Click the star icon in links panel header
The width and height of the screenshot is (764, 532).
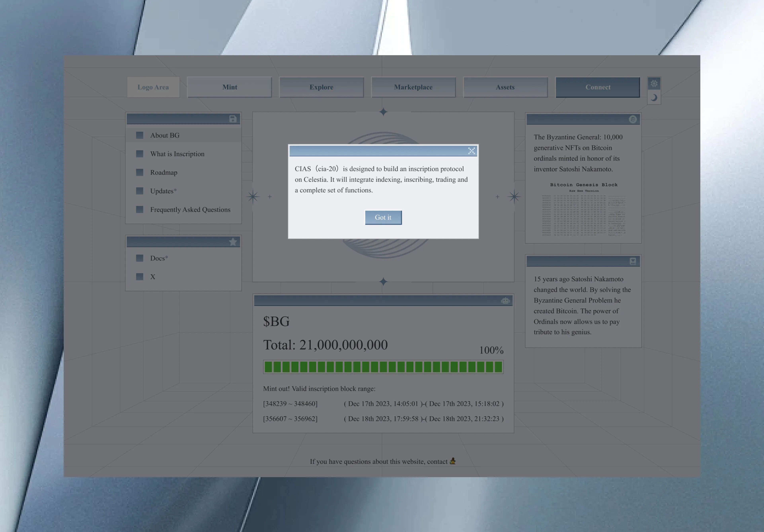click(x=233, y=242)
